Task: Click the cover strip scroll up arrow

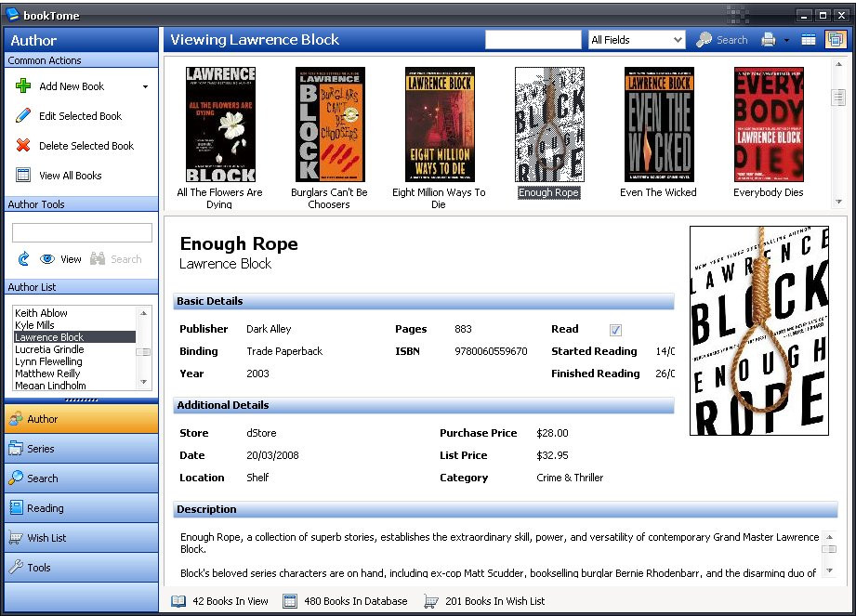Action: tap(838, 64)
